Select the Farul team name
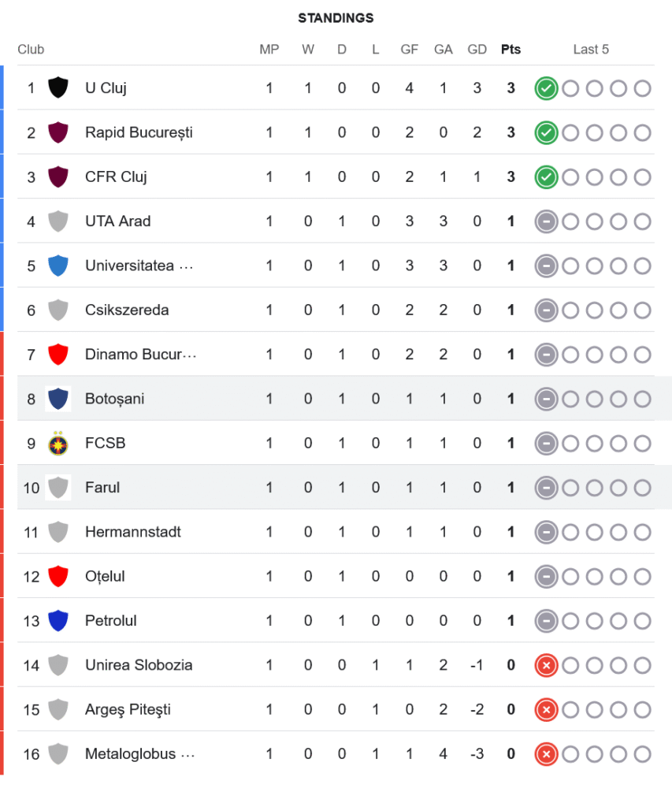Viewport: 672px width, 788px height. pyautogui.click(x=102, y=488)
